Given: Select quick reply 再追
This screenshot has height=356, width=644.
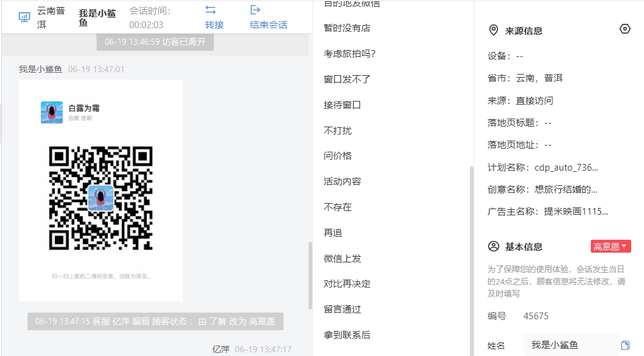Looking at the screenshot, I should (x=332, y=232).
